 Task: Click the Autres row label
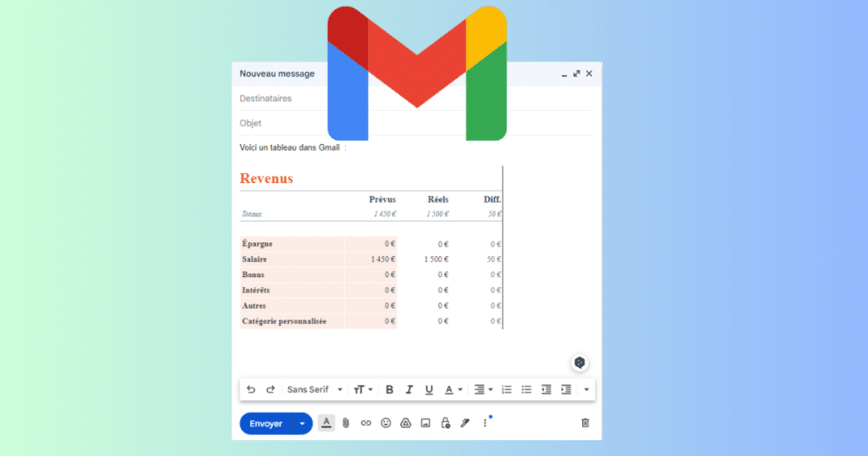[x=254, y=305]
